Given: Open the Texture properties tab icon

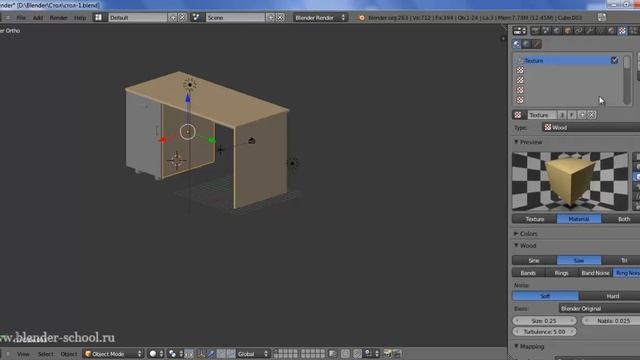Looking at the screenshot, I should coord(622,31).
